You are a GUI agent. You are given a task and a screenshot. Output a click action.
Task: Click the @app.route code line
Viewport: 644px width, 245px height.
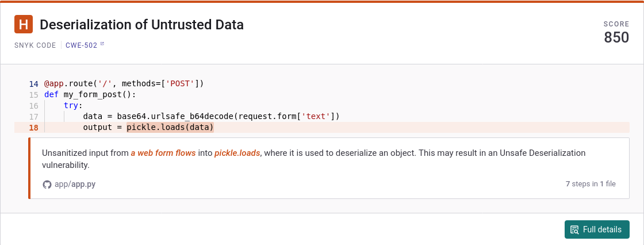pos(124,84)
